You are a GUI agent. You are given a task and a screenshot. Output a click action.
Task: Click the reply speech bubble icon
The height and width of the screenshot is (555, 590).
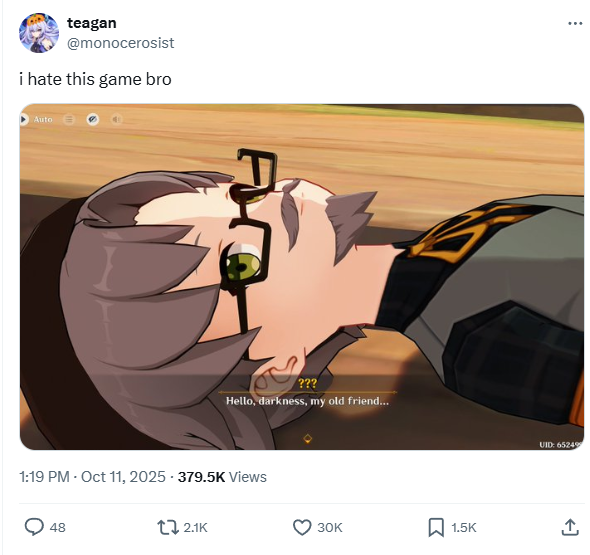coord(34,527)
